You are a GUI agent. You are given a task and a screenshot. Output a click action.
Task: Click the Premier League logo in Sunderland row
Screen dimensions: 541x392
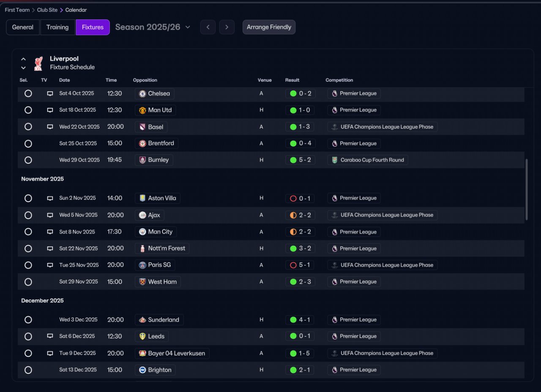click(335, 320)
